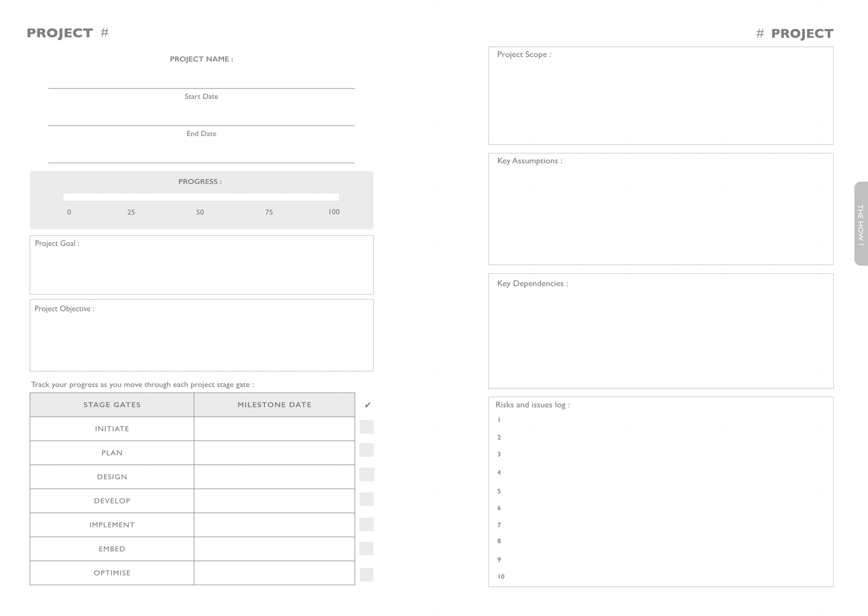Viewport: 868px width, 616px height.
Task: Click the 'Track your progress' instruction text
Action: (142, 384)
